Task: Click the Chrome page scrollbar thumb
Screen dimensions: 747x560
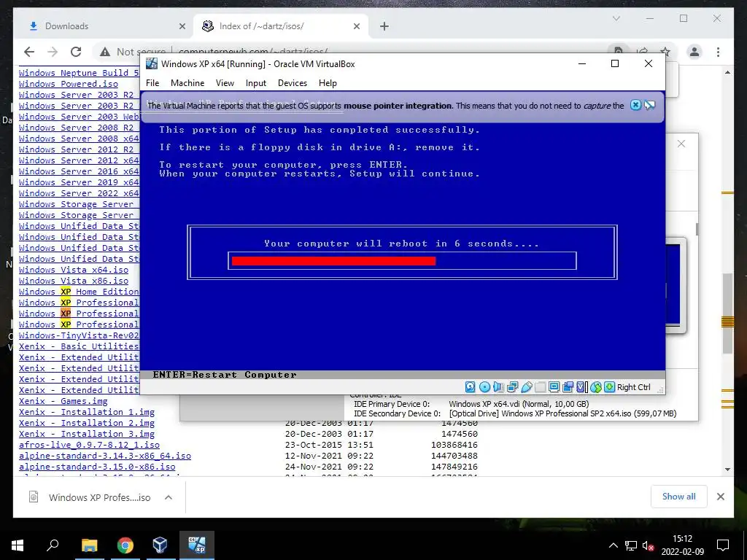Action: point(727,314)
